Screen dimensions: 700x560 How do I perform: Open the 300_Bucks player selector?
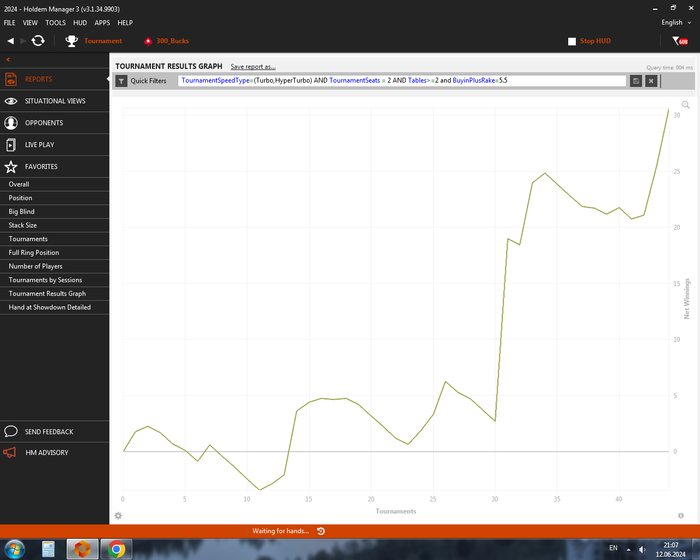pyautogui.click(x=166, y=41)
